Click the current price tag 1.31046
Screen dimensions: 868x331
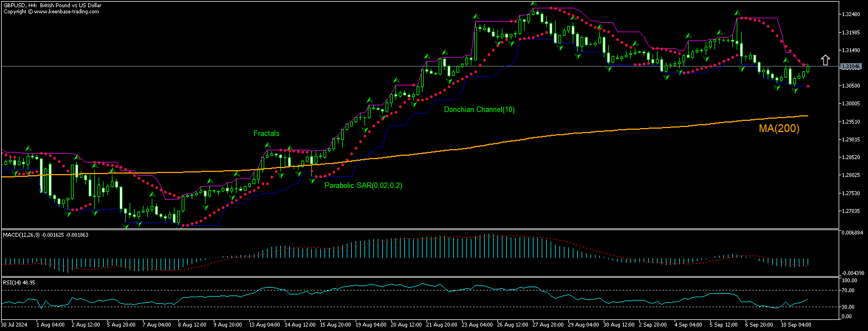point(851,66)
